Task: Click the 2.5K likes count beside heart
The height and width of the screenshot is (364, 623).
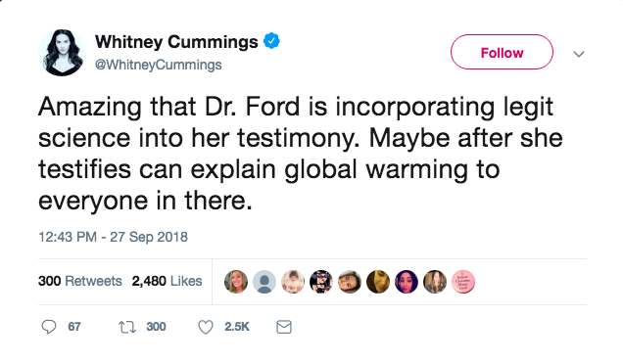Action: (237, 327)
